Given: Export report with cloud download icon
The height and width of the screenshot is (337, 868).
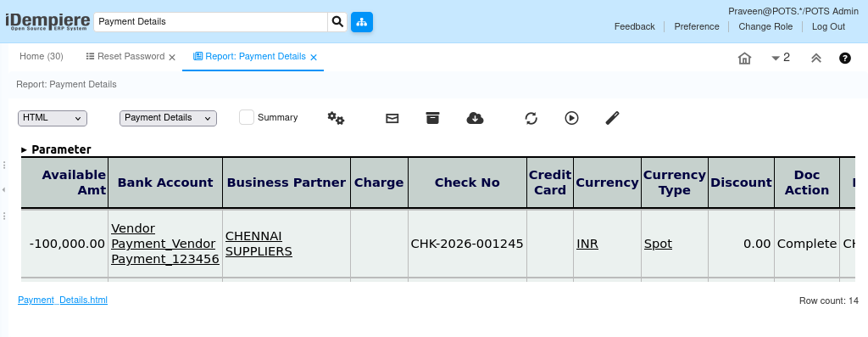Looking at the screenshot, I should 475,118.
